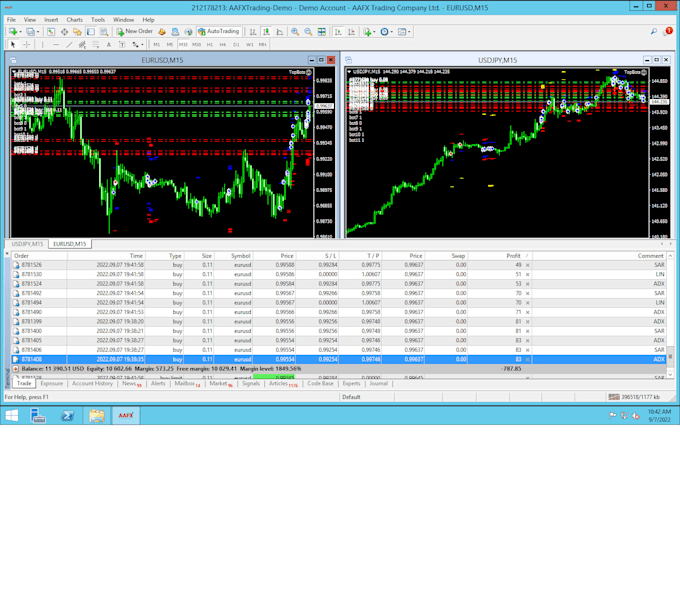Select the cursor arrow tool

13,44
